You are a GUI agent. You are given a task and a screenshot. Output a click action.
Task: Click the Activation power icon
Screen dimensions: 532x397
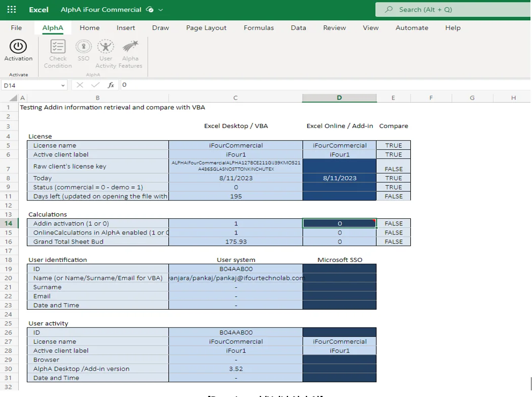18,47
